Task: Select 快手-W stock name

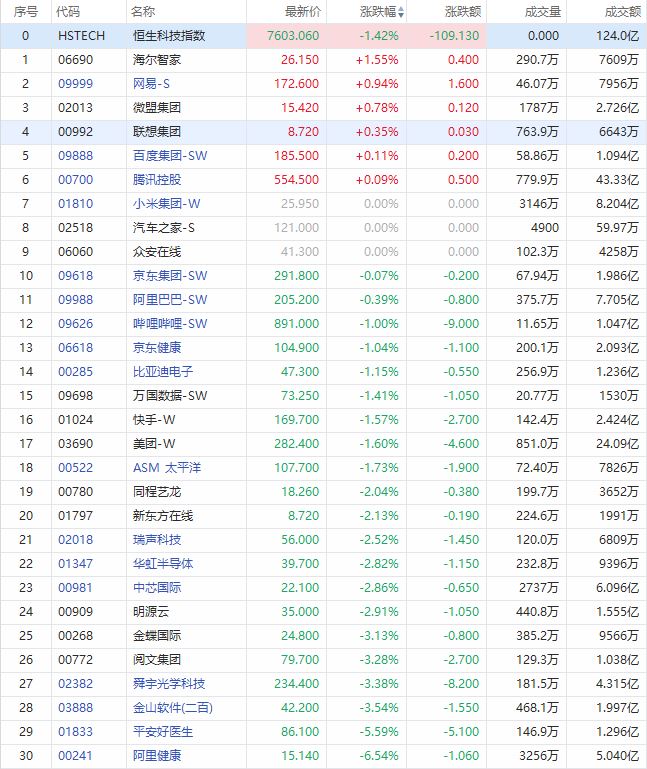Action: click(x=154, y=420)
